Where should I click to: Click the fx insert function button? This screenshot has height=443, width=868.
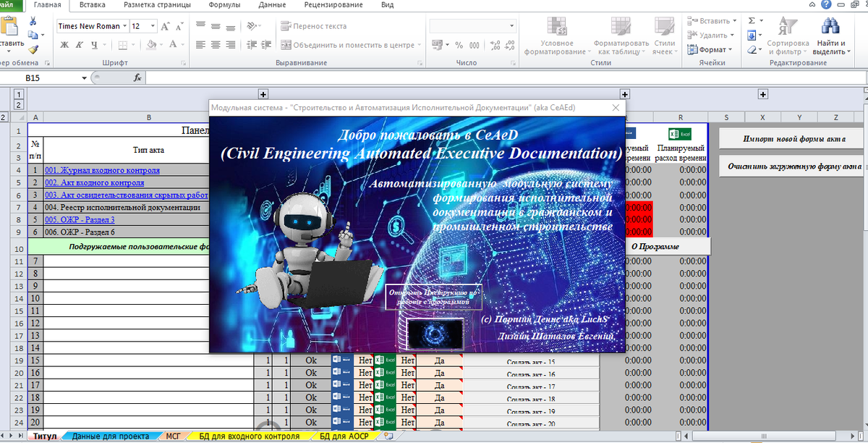point(137,77)
